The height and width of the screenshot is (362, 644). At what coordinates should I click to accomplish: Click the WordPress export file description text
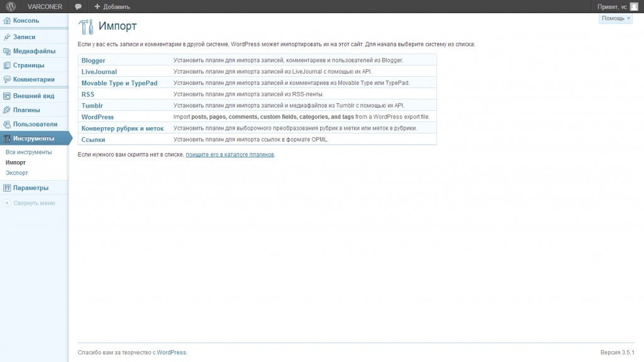301,117
